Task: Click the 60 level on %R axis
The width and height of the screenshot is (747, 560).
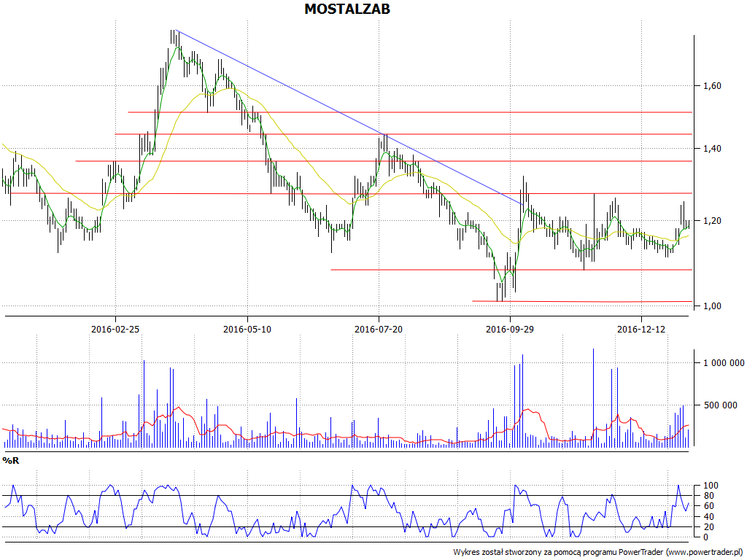Action: (x=709, y=506)
